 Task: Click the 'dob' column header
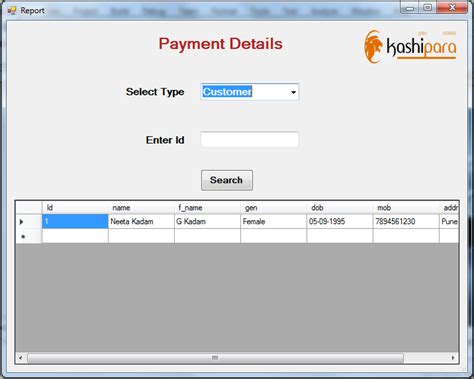(x=339, y=208)
